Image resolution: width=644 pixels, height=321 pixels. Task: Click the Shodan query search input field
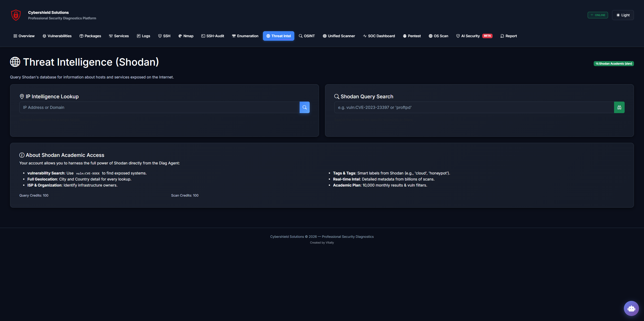click(x=473, y=107)
